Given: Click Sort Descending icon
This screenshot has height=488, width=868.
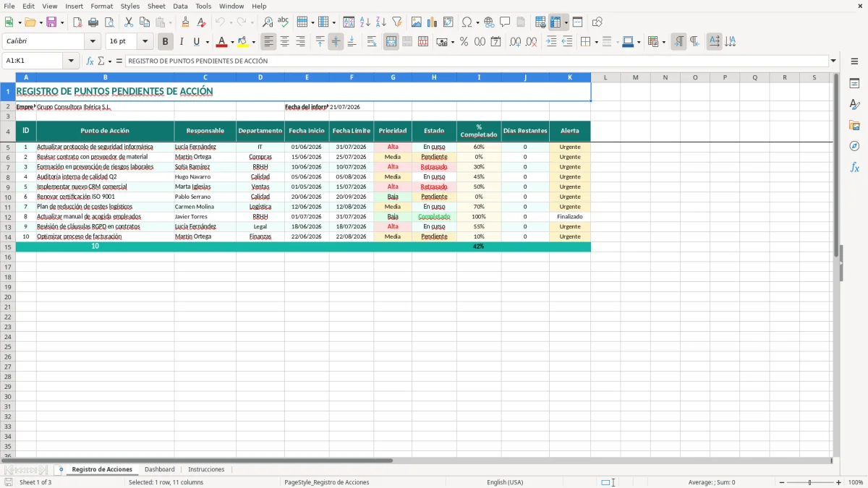Looking at the screenshot, I should [x=380, y=22].
